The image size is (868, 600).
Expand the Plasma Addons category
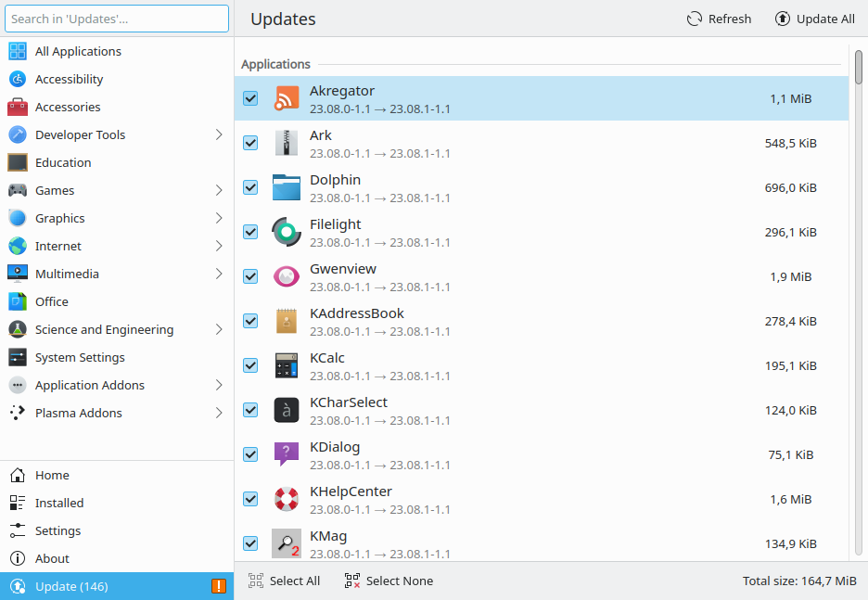(219, 413)
